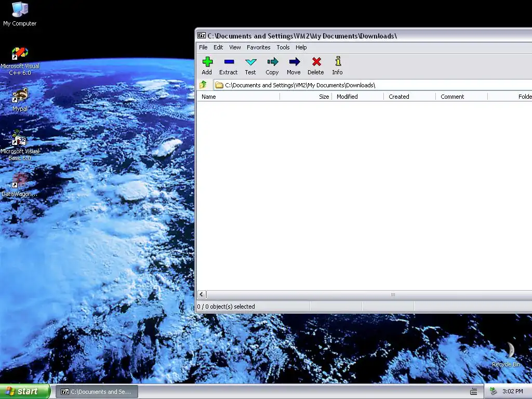Select the Mypal browser shortcut
The height and width of the screenshot is (399, 532).
(20, 100)
